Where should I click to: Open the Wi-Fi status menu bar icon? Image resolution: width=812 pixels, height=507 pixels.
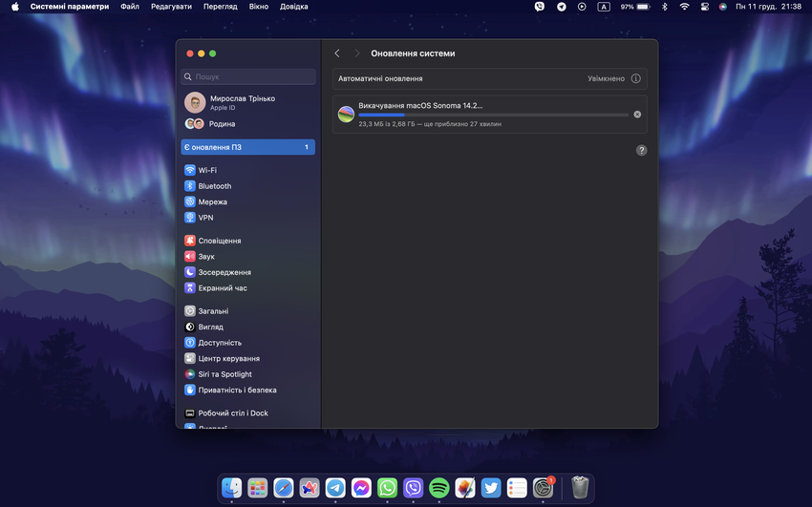click(x=684, y=7)
